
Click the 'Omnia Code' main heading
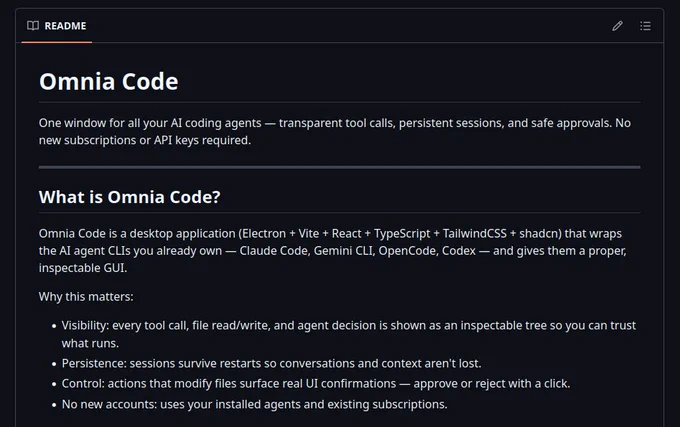(109, 81)
